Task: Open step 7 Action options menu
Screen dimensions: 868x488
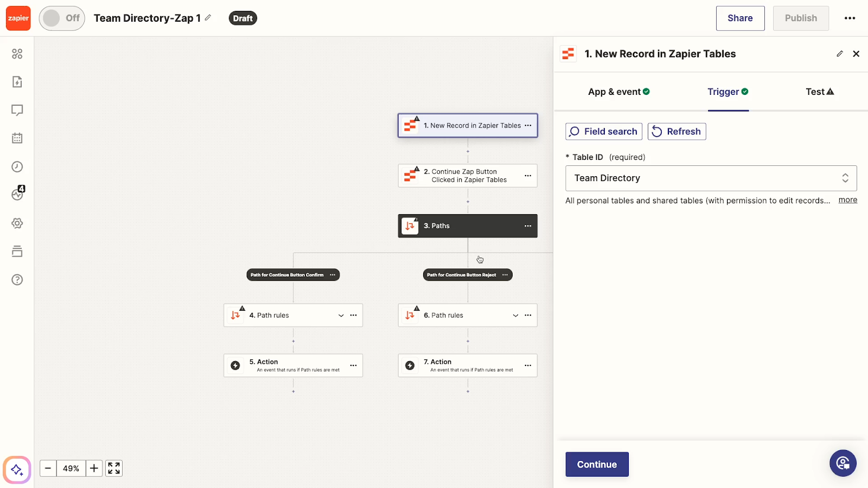Action: [528, 365]
